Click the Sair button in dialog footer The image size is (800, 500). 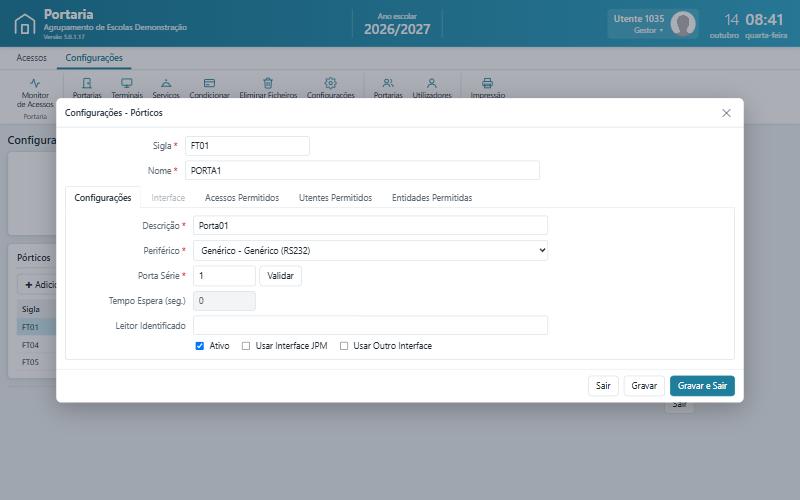pyautogui.click(x=603, y=386)
